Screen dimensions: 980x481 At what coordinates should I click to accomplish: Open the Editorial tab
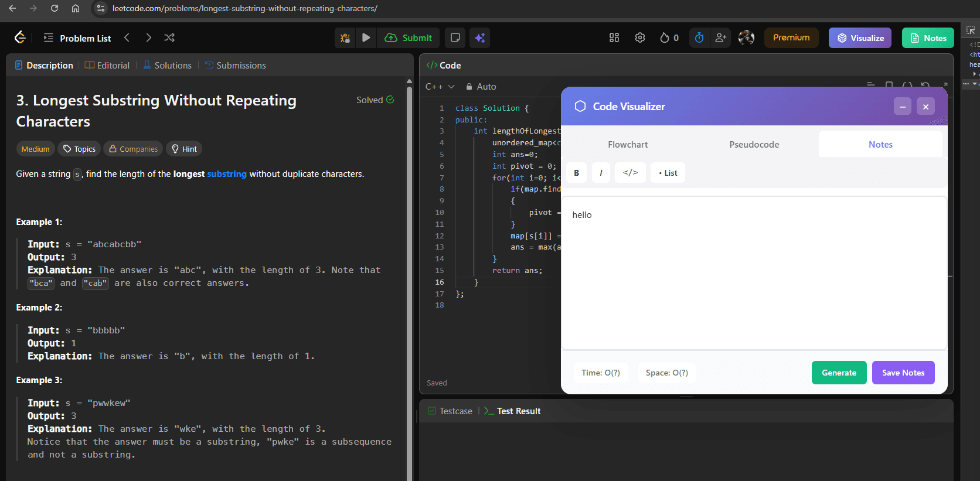pos(107,66)
